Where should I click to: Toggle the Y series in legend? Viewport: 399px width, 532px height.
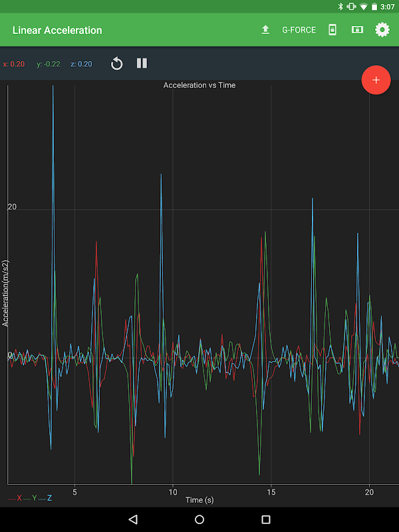pyautogui.click(x=30, y=497)
